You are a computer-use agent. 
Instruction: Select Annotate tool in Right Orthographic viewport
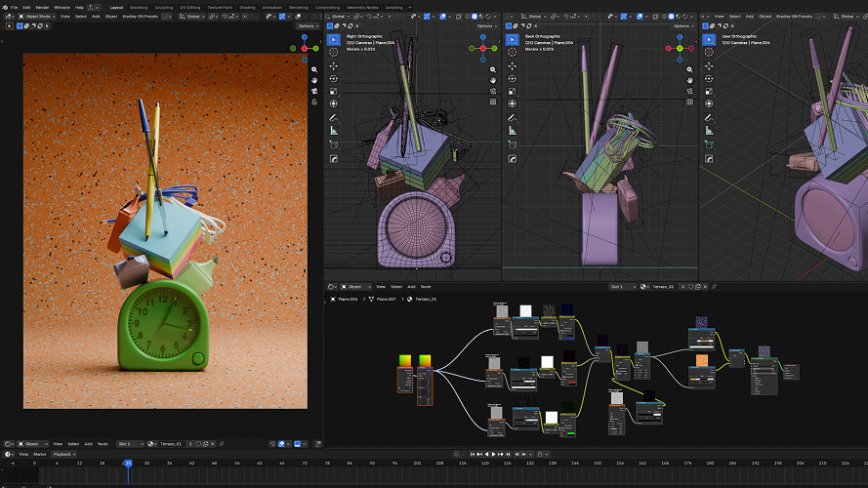(333, 117)
